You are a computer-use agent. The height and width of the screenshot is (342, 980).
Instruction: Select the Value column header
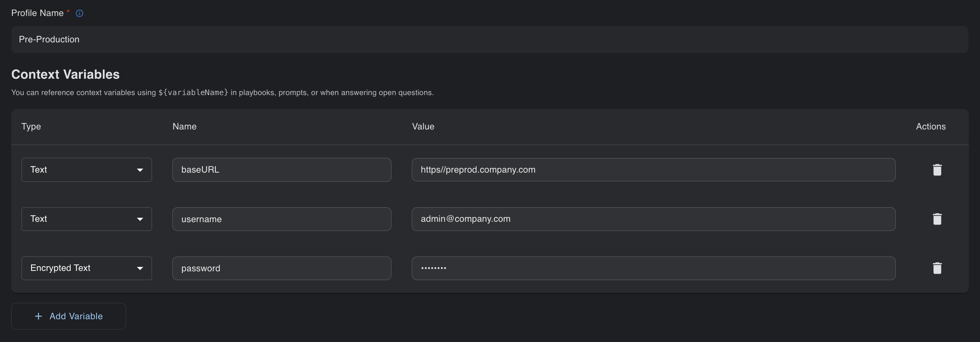coord(423,127)
